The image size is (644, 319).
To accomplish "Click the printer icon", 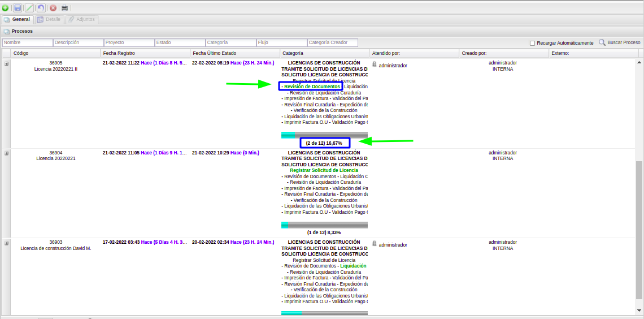I will [65, 8].
